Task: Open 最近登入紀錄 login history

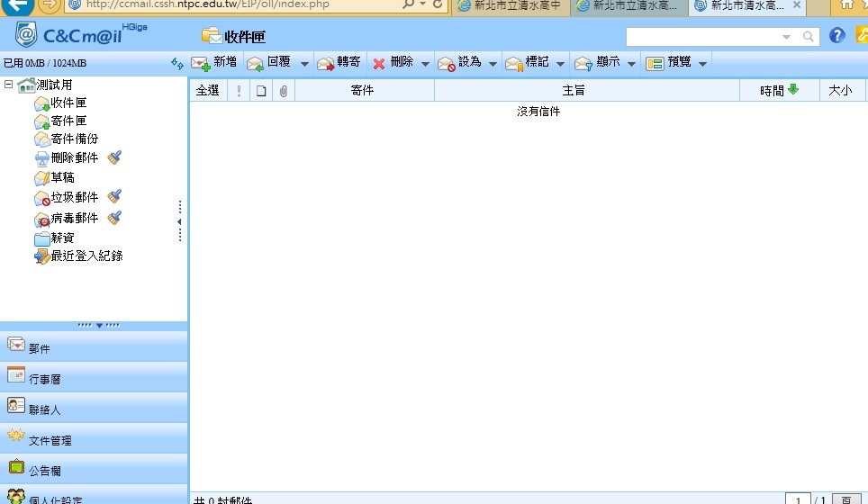Action: (78, 256)
